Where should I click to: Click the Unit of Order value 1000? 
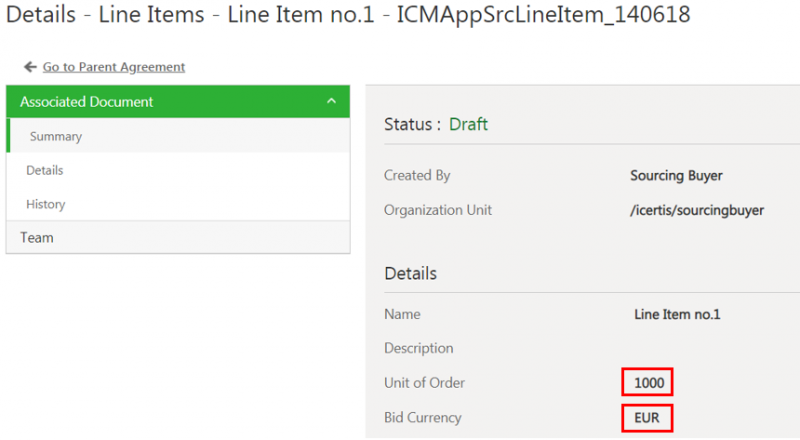click(x=647, y=382)
